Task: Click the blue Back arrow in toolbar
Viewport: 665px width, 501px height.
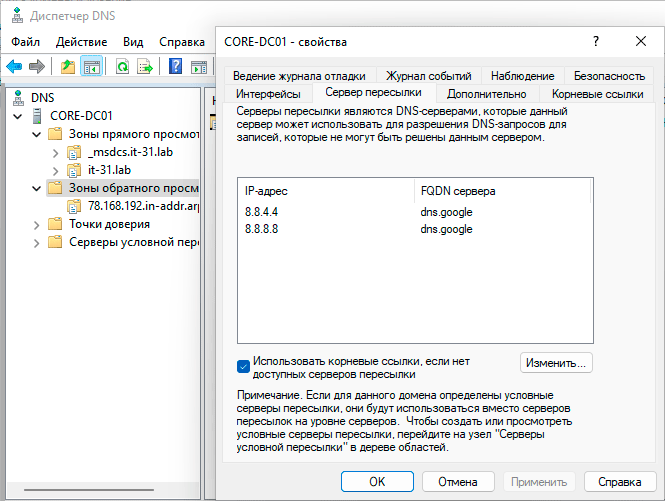Action: tap(14, 66)
